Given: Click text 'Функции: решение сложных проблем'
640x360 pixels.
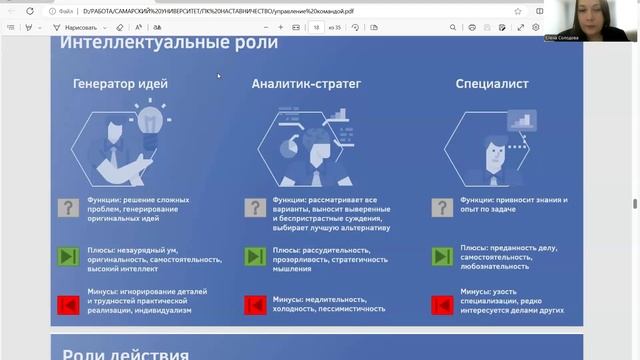Looking at the screenshot, I should [138, 209].
